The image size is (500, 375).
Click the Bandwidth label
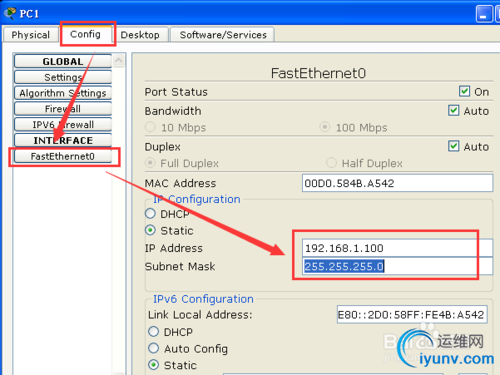(173, 111)
